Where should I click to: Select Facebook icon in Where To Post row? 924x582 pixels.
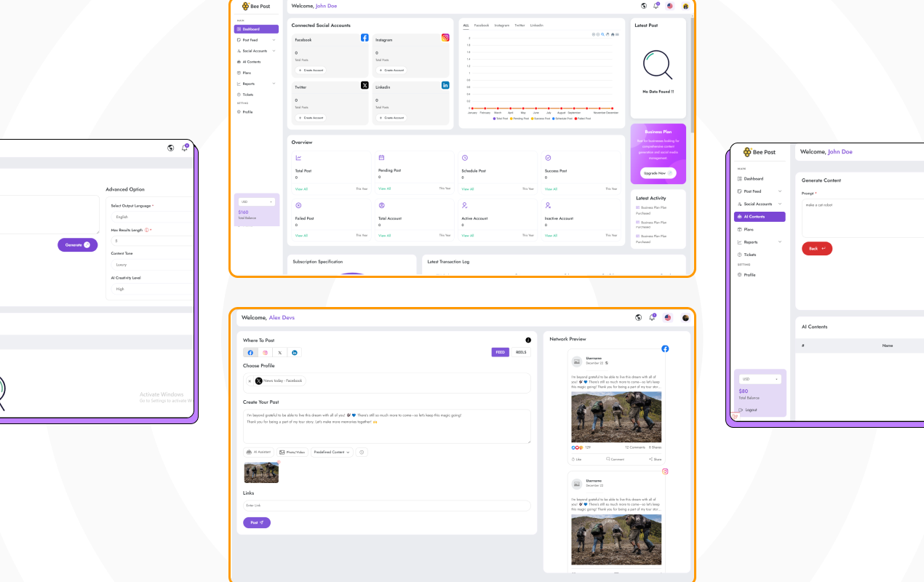tap(250, 352)
